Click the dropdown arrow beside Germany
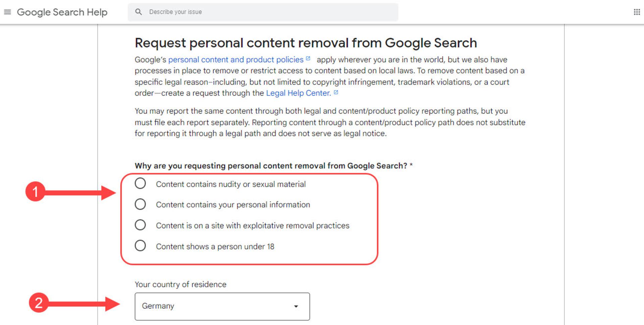 (x=296, y=306)
